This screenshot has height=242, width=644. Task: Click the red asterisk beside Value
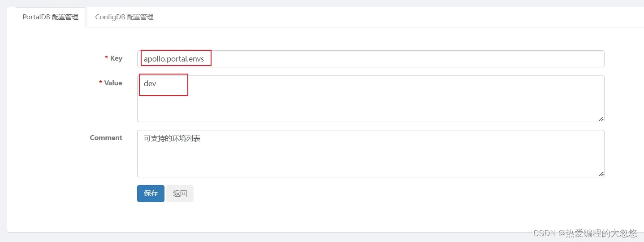click(x=100, y=83)
